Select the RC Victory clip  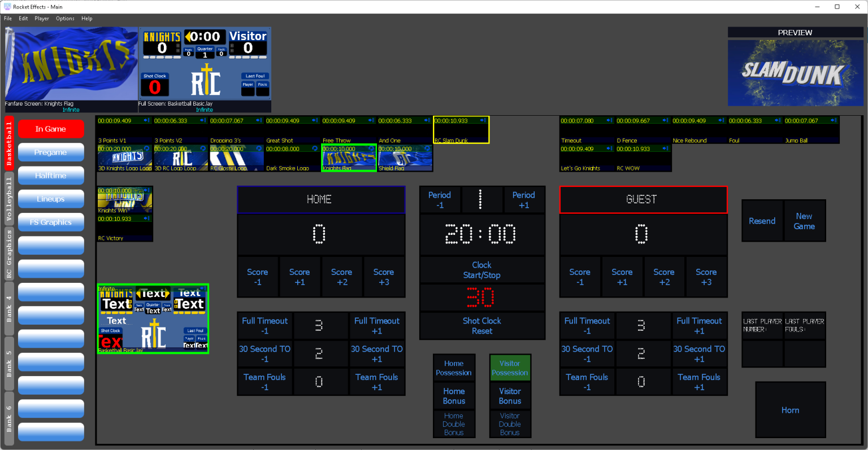124,229
